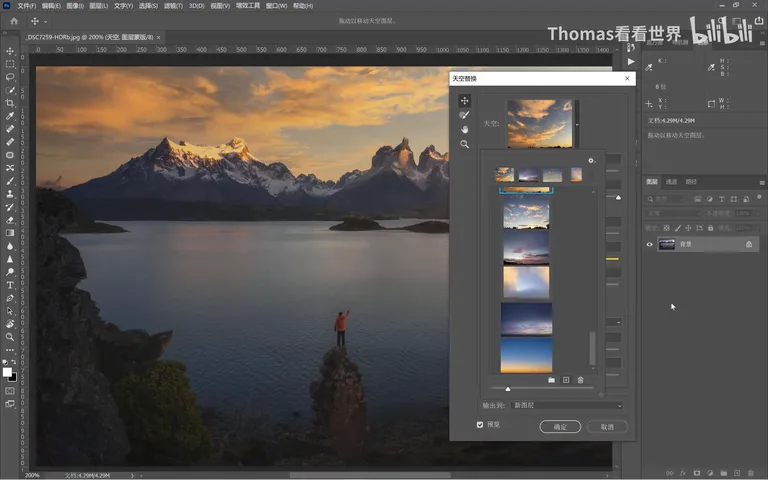Toggle filter for adjustment layers

(710, 199)
